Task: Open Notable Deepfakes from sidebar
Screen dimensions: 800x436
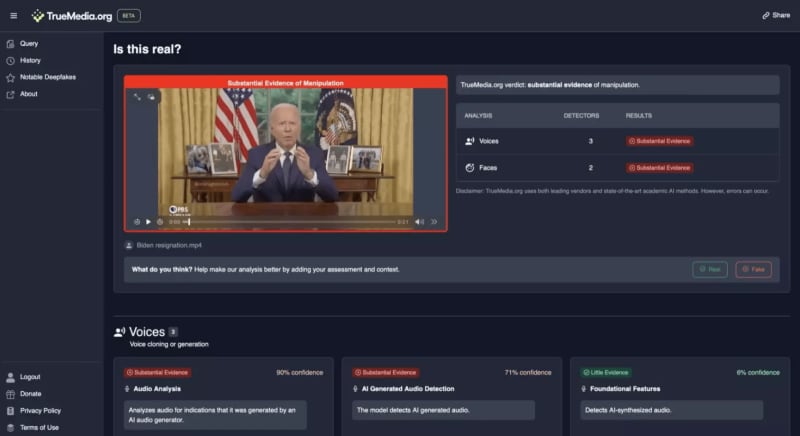Action: click(47, 77)
